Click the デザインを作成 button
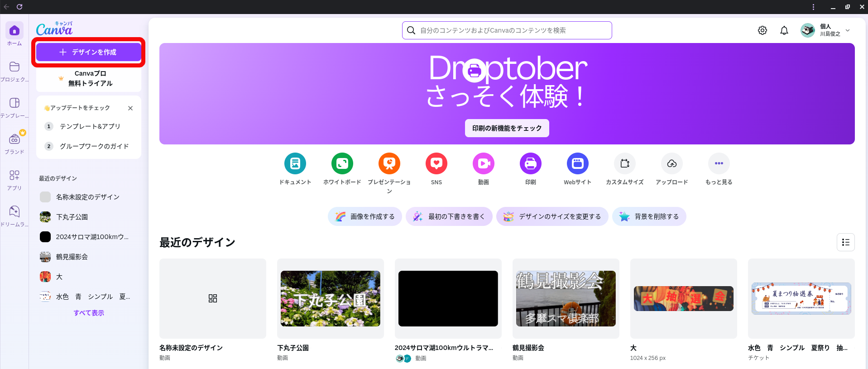 pos(88,52)
